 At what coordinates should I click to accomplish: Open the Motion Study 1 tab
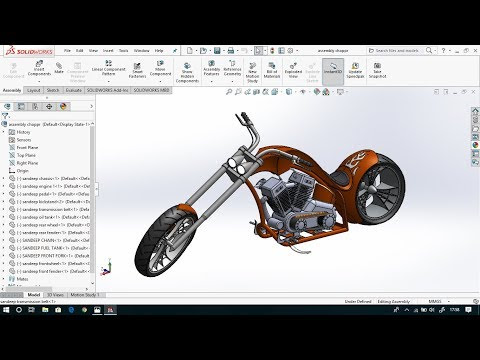click(85, 295)
